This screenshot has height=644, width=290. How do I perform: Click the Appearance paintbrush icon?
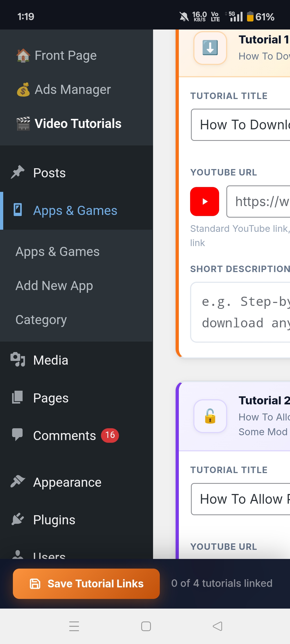pyautogui.click(x=18, y=481)
